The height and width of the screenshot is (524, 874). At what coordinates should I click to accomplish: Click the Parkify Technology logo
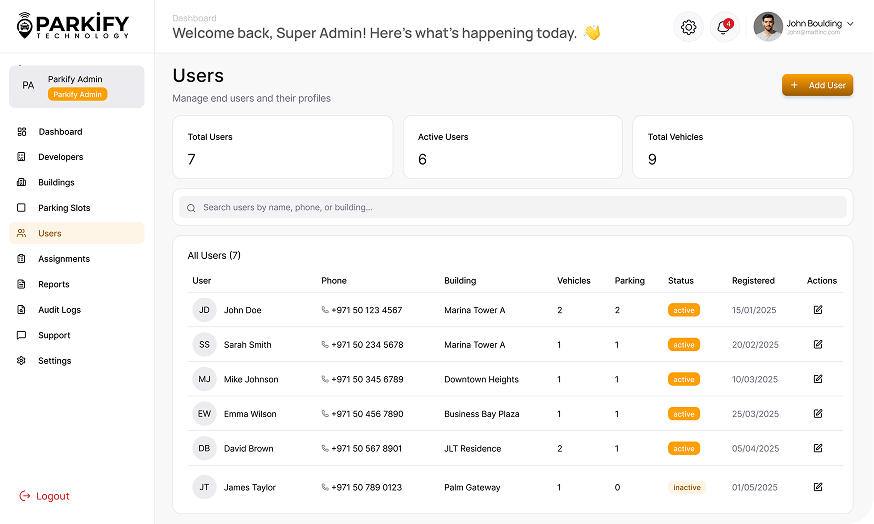(x=74, y=26)
